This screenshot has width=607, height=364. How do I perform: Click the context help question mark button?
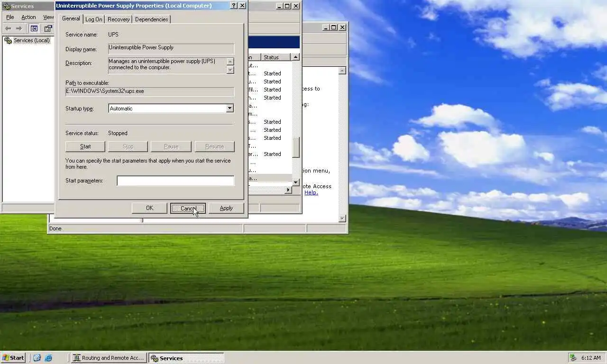point(233,6)
